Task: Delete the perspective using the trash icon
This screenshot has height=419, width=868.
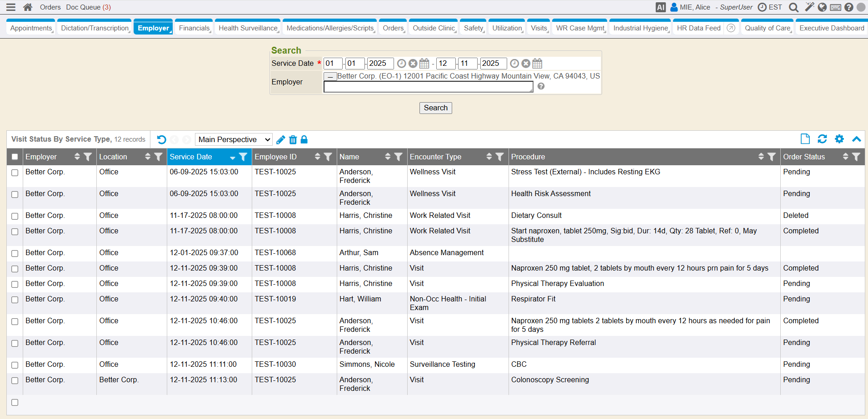Action: (x=293, y=139)
